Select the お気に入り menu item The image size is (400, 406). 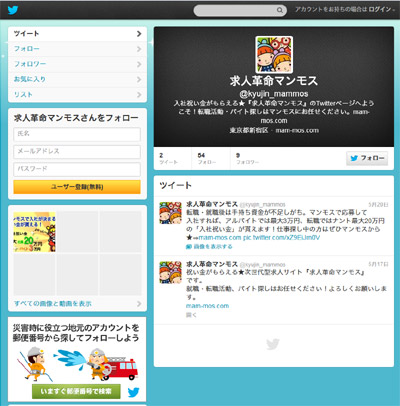coord(77,79)
